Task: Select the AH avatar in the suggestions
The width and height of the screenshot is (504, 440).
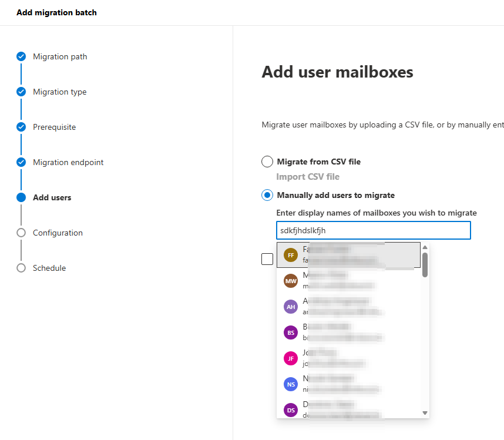Action: [x=291, y=307]
